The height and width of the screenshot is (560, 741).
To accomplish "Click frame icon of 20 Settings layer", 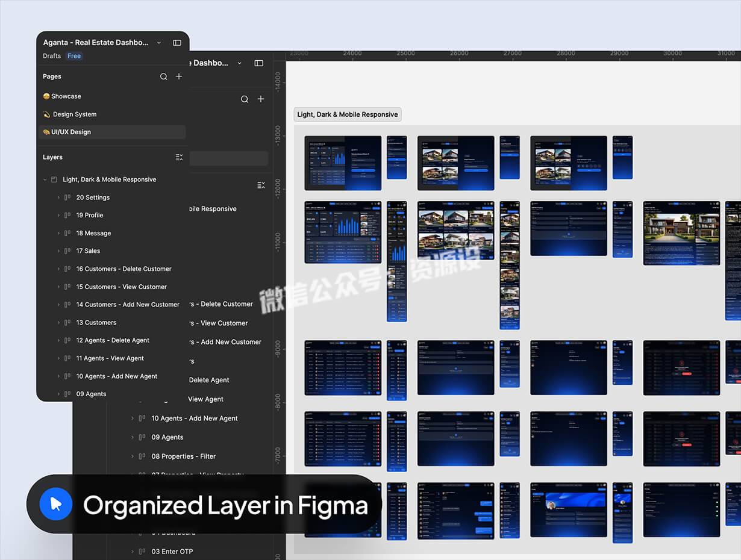I will tap(67, 198).
